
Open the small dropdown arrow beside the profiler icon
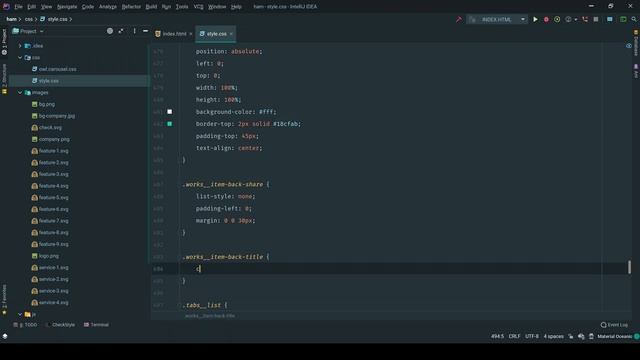click(576, 19)
